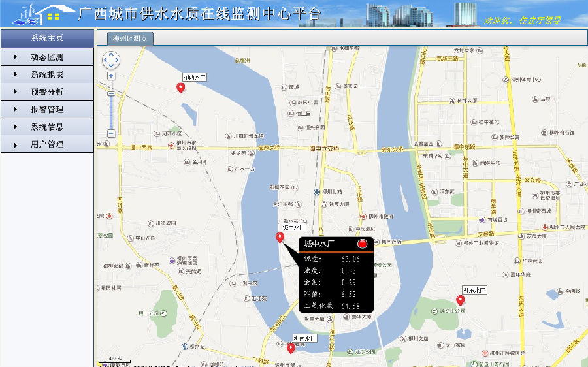Expand 预警分析 using its triangle arrow
Image resolution: width=588 pixels, height=367 pixels.
(x=15, y=92)
